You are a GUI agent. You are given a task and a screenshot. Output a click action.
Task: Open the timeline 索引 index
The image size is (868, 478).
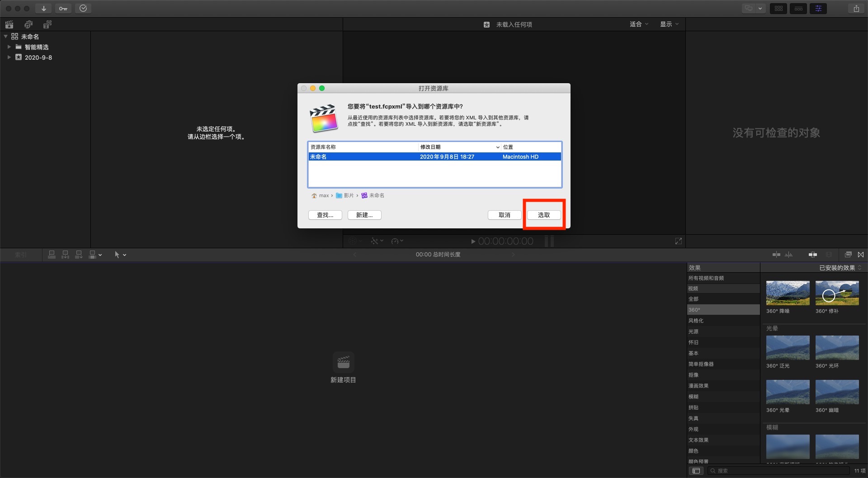point(21,255)
